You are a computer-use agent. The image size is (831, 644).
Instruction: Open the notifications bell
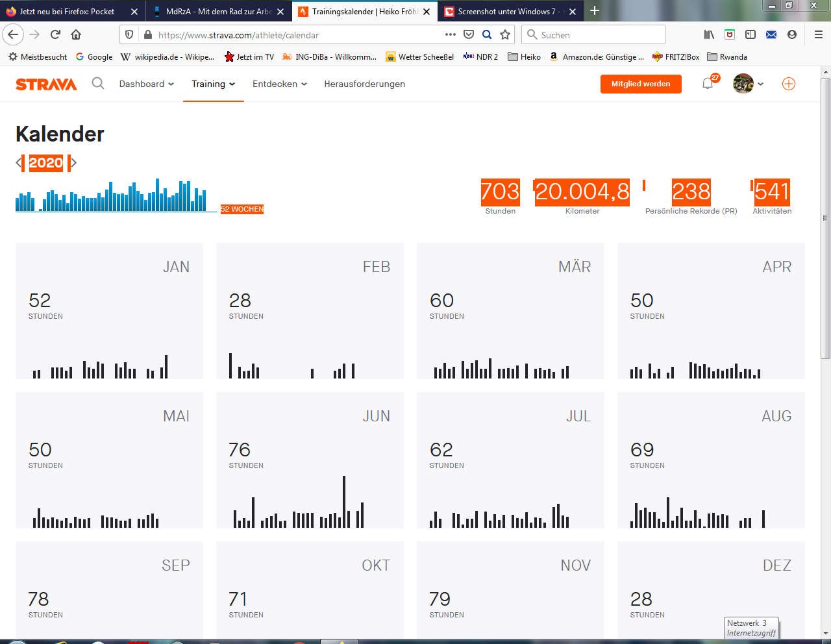click(x=708, y=84)
